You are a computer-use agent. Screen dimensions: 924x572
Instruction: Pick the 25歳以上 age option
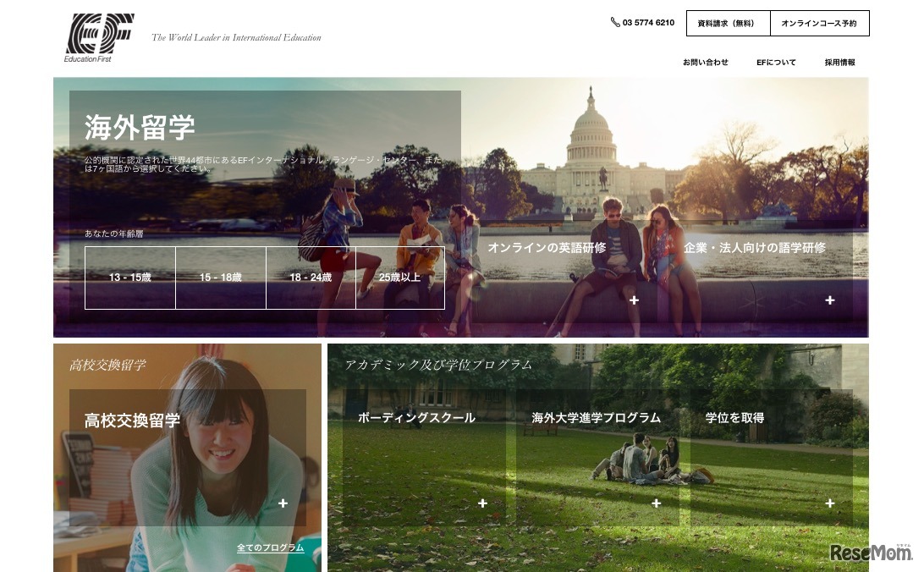pyautogui.click(x=400, y=278)
